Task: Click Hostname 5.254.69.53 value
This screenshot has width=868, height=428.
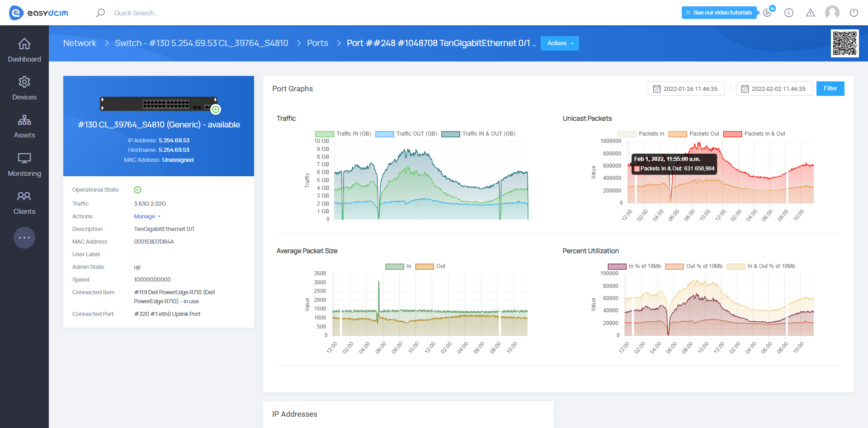Action: (x=174, y=150)
